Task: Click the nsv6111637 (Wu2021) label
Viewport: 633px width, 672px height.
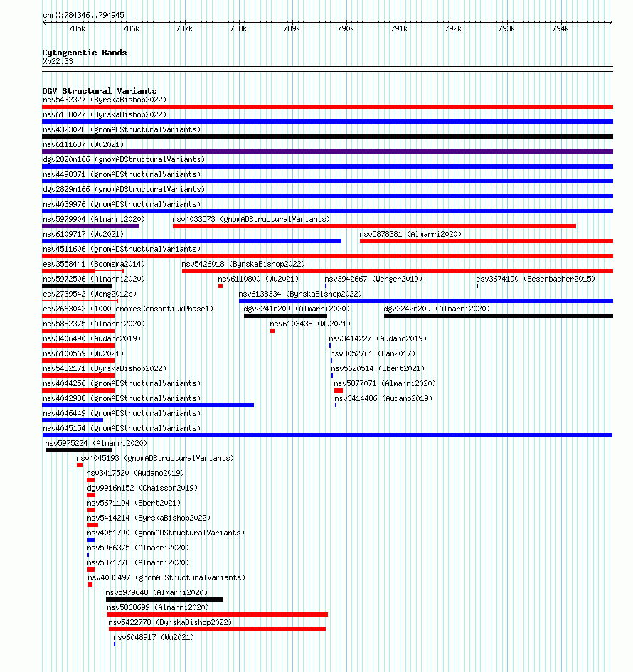Action: [83, 144]
